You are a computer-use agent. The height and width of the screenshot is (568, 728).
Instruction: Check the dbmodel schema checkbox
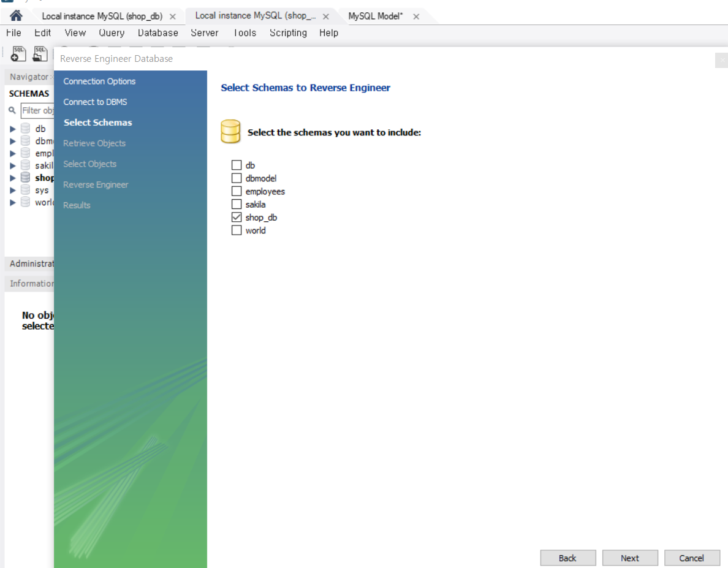(237, 178)
